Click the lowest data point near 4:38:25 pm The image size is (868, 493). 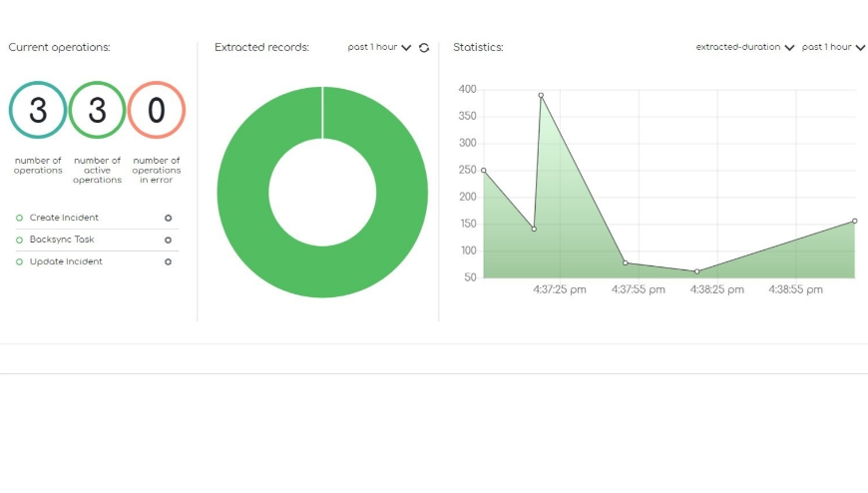pos(697,271)
